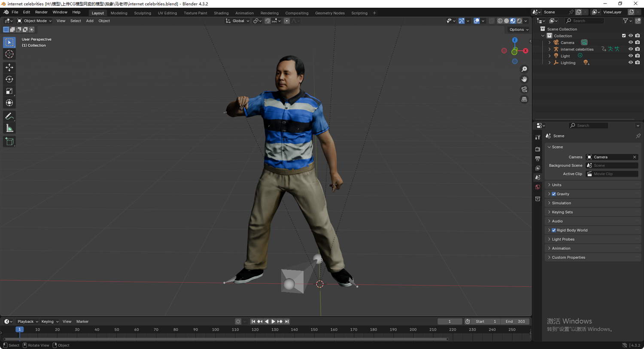
Task: Pick the Annotate pencil tool
Action: (9, 116)
